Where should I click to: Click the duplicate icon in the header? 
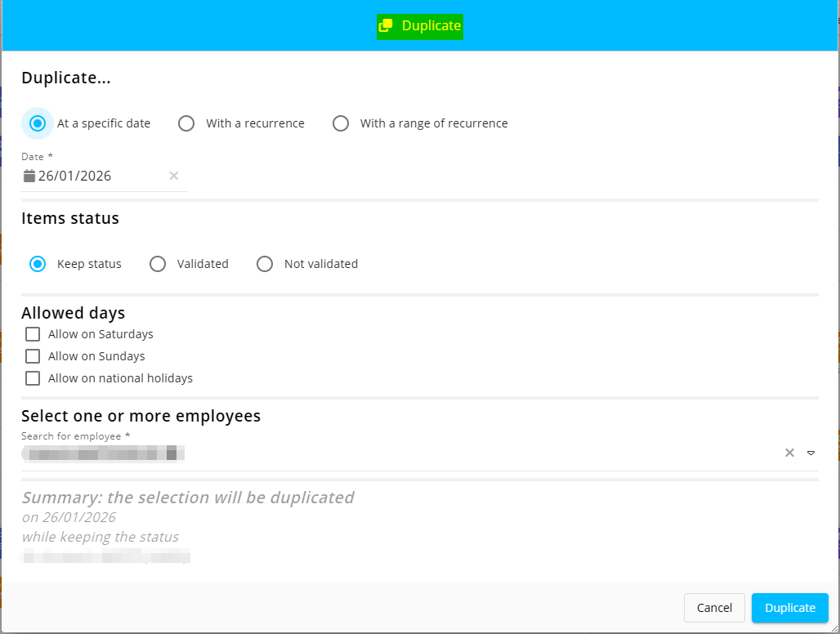tap(386, 26)
